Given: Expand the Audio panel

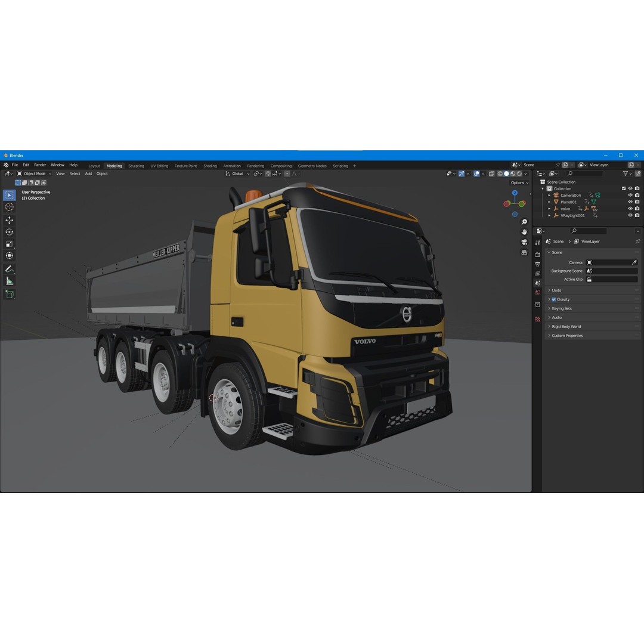Looking at the screenshot, I should [593, 317].
